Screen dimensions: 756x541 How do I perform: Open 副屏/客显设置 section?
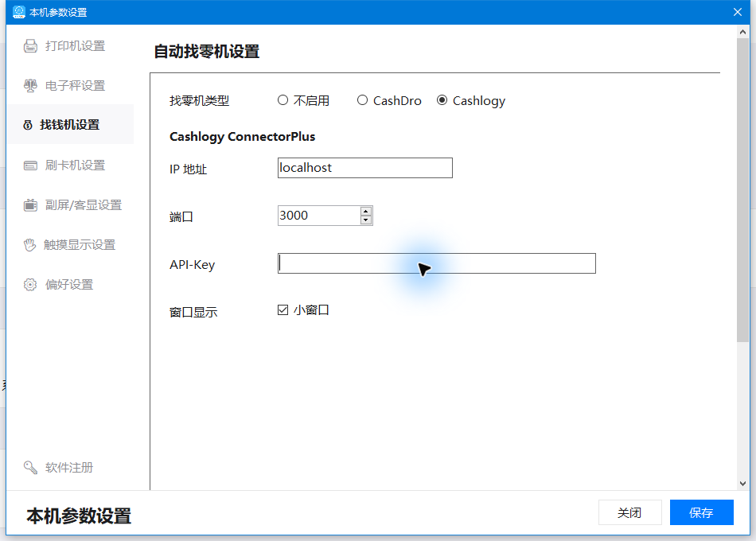point(70,205)
